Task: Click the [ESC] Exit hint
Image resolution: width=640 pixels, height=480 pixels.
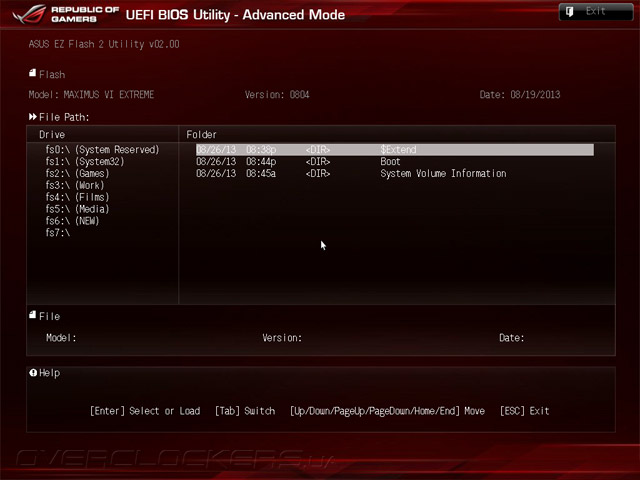Action: (524, 411)
